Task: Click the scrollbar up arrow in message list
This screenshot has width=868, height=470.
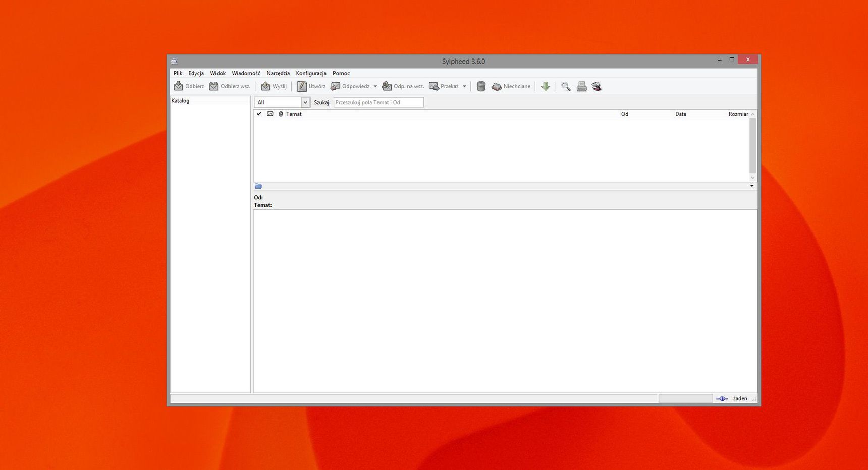Action: pyautogui.click(x=753, y=114)
